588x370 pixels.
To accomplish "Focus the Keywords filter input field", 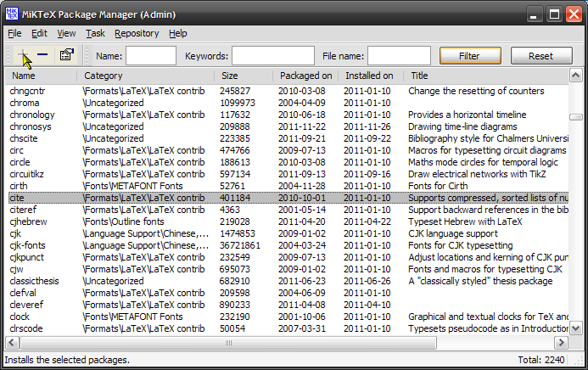I will [273, 56].
